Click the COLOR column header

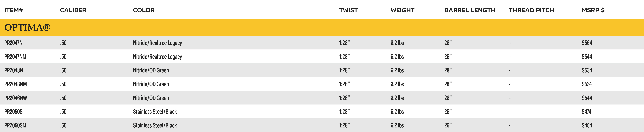click(x=144, y=10)
